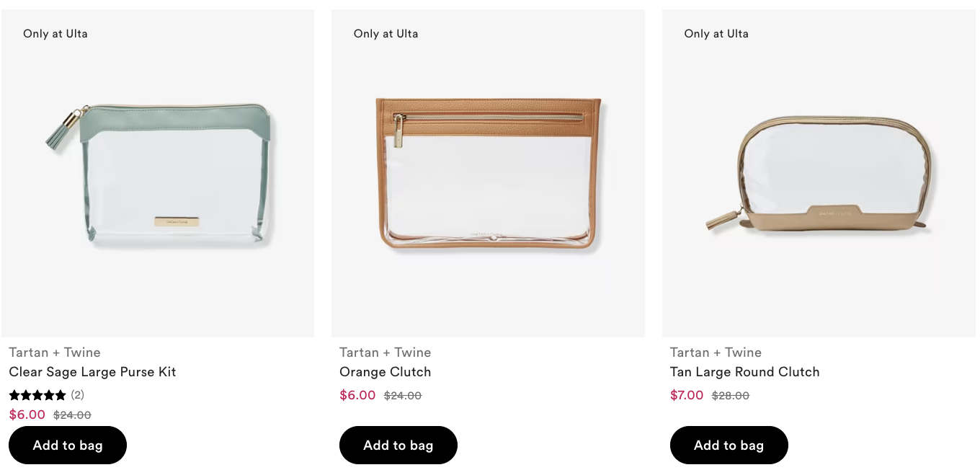Open the Orange Clutch product title link
Screen dimensions: 980x470
[x=385, y=372]
